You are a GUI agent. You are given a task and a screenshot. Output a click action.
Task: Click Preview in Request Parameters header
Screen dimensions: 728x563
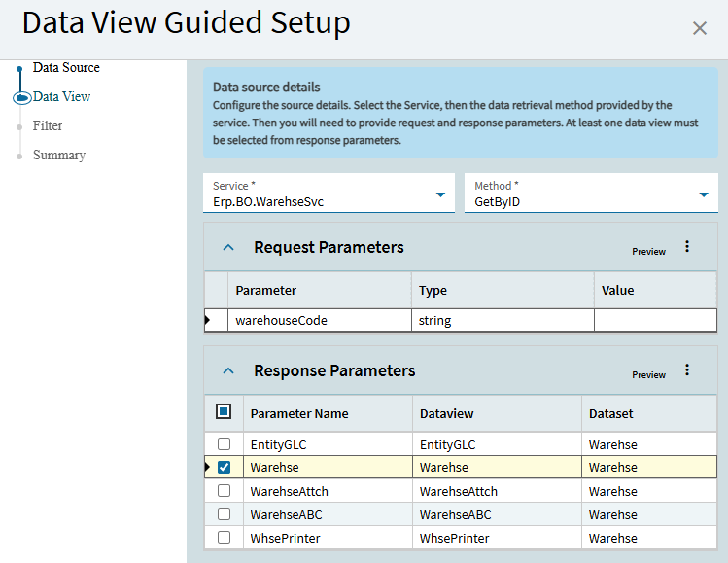(648, 252)
